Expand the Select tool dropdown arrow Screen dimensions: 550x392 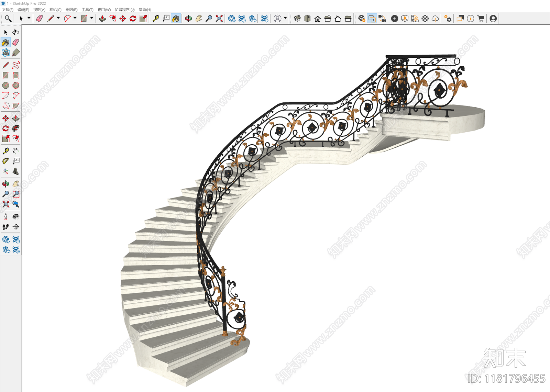[x=29, y=18]
